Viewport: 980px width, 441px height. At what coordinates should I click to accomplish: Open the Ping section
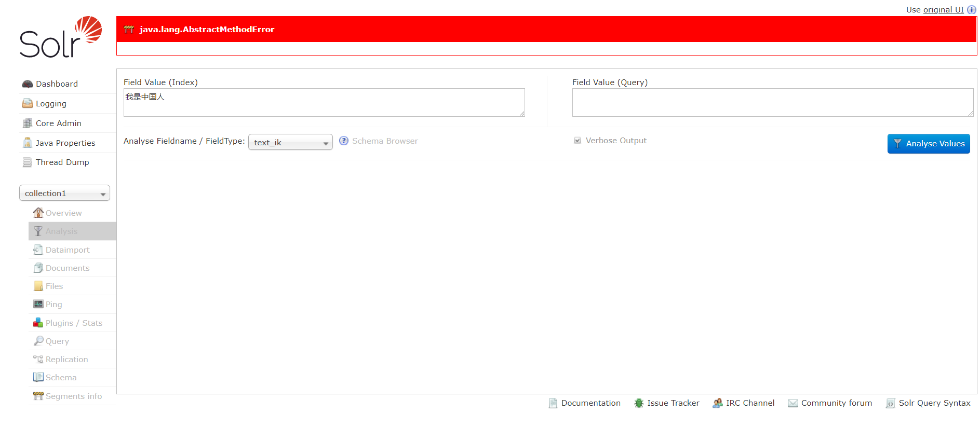click(53, 305)
